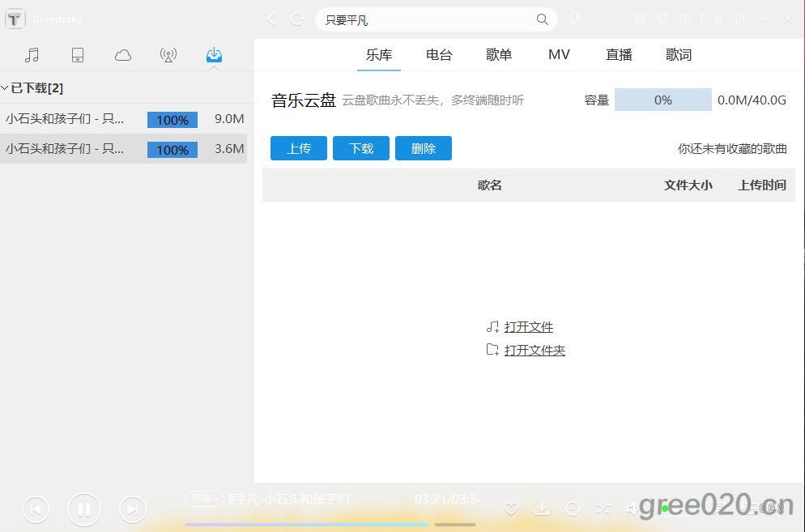Image resolution: width=805 pixels, height=532 pixels.
Task: Click the refresh icon beside search box
Action: coord(297,19)
